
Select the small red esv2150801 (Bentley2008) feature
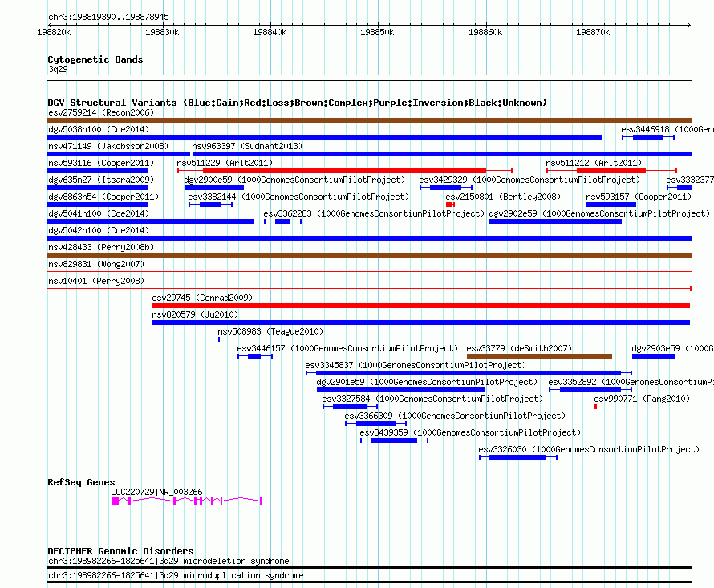click(x=450, y=205)
